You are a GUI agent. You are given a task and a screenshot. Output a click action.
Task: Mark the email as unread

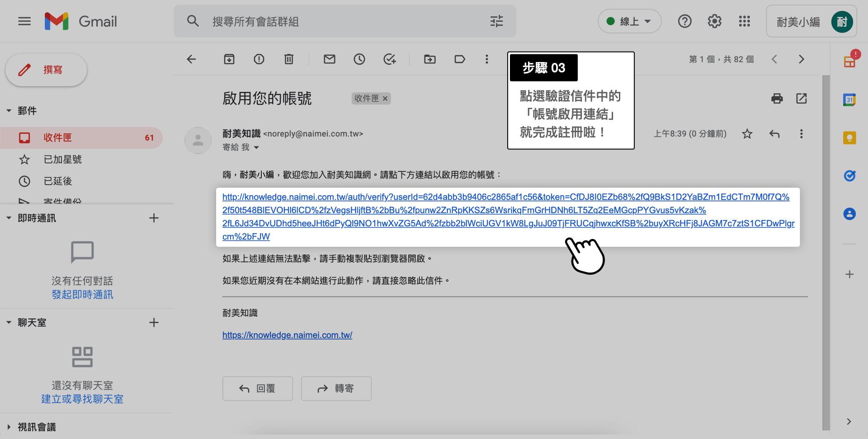[330, 59]
